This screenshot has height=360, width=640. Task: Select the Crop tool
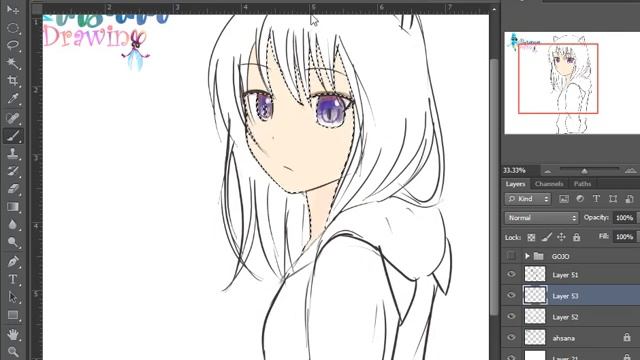(x=13, y=80)
